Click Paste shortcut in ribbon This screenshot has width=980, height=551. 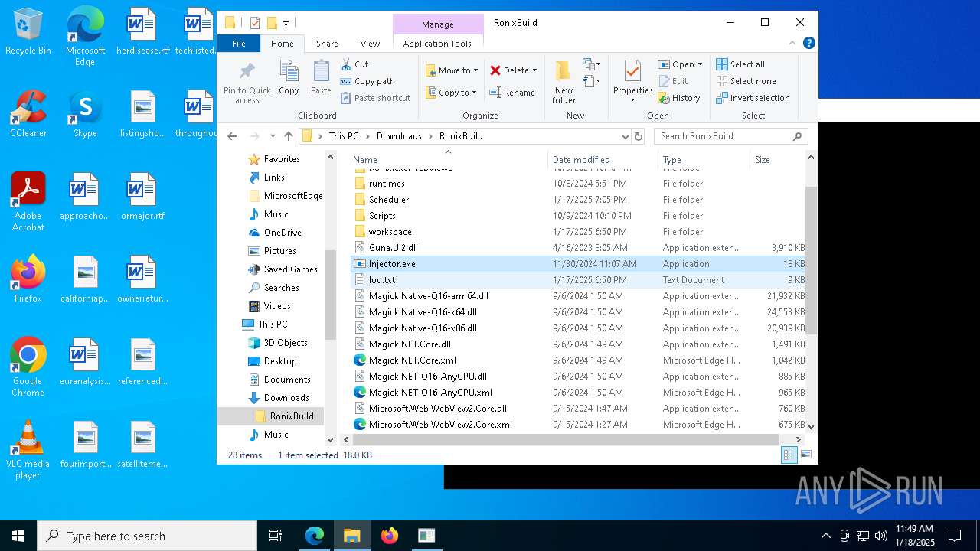pyautogui.click(x=375, y=98)
